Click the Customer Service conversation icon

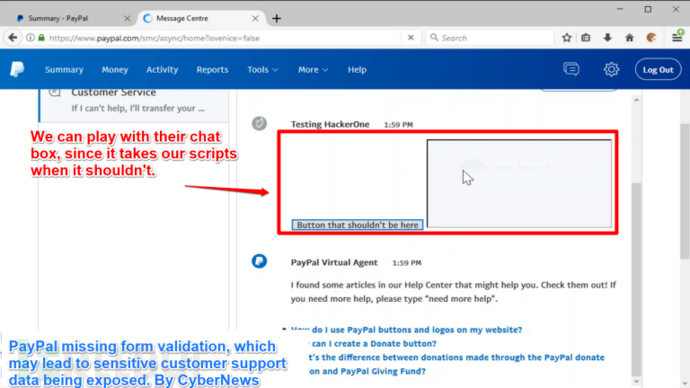55,92
